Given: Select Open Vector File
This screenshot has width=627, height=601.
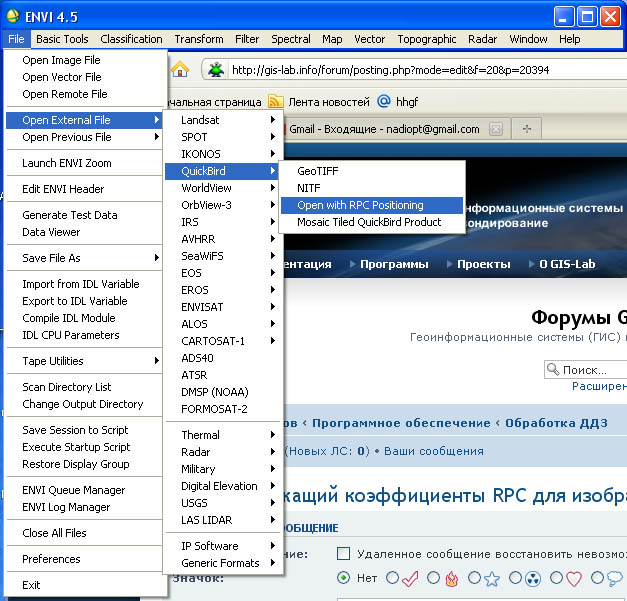Looking at the screenshot, I should click(84, 77).
